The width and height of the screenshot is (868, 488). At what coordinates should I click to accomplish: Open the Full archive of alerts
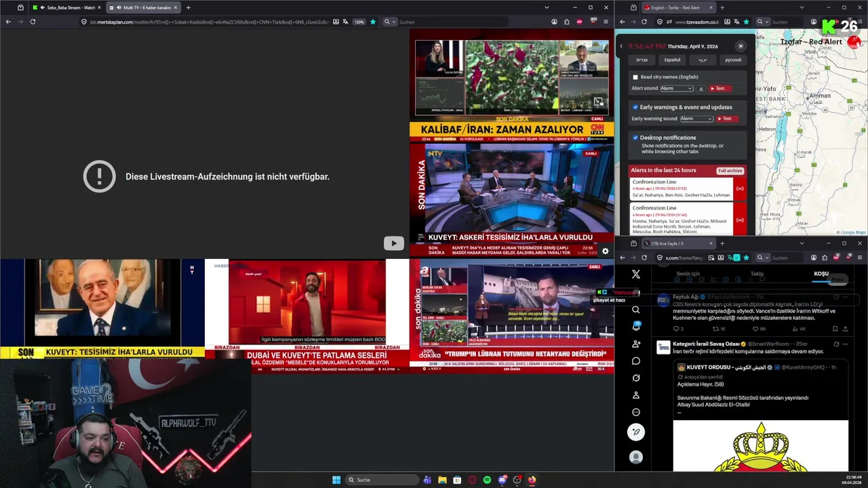(730, 170)
